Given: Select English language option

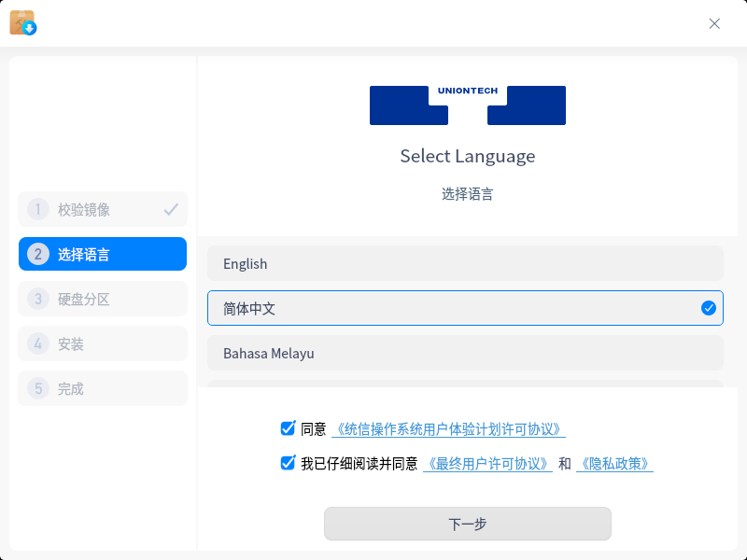Looking at the screenshot, I should [x=465, y=263].
